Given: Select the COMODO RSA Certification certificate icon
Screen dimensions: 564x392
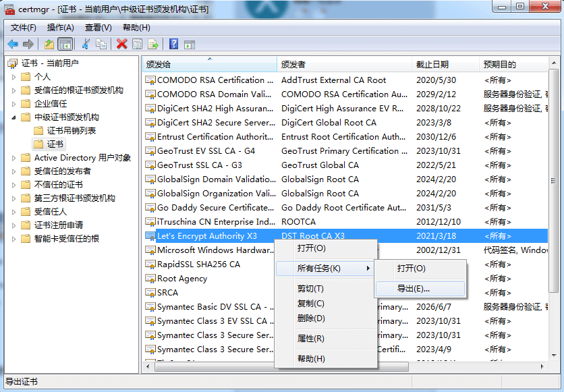Looking at the screenshot, I should point(150,80).
